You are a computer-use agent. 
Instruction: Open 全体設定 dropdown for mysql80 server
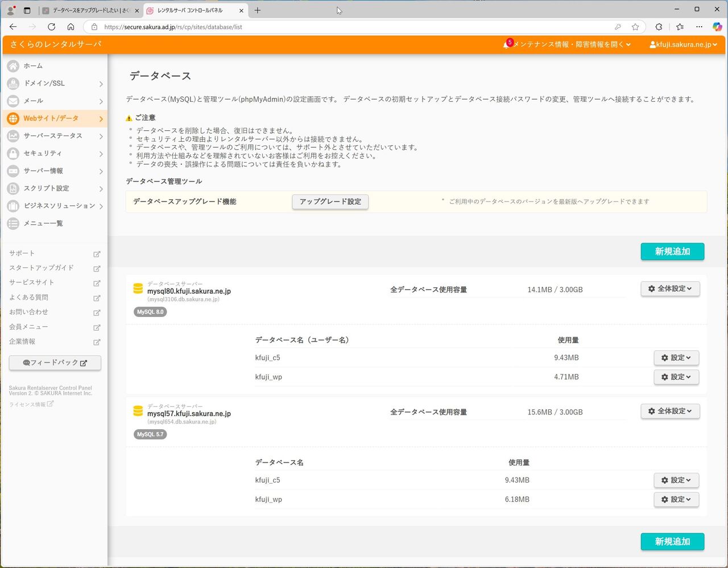[x=670, y=289]
